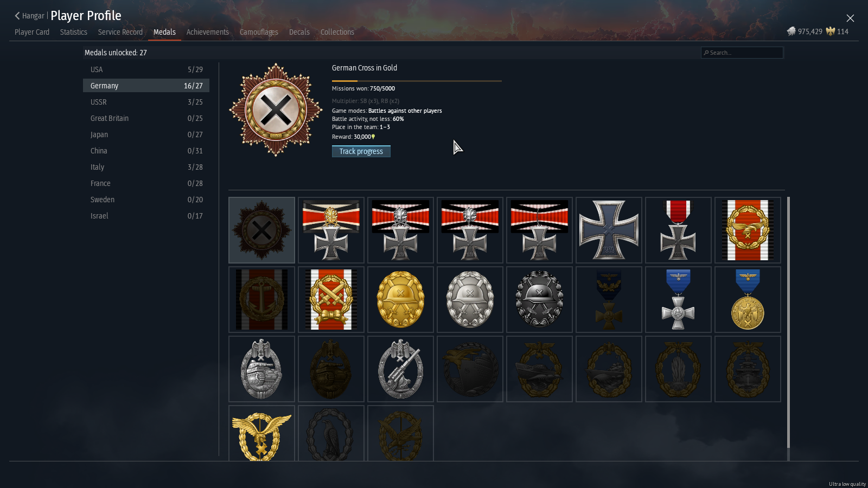868x488 pixels.
Task: Select the crossed-swords clasp on striped ribbon
Action: (331, 299)
